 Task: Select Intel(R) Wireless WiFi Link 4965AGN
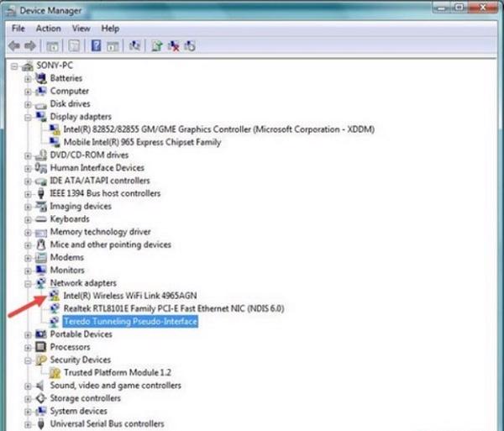coord(130,296)
